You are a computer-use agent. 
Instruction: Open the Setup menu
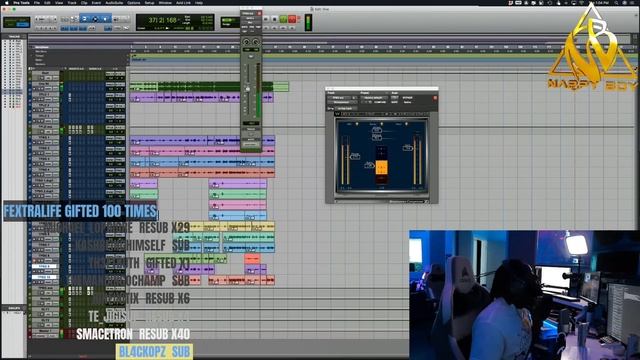(x=149, y=2)
